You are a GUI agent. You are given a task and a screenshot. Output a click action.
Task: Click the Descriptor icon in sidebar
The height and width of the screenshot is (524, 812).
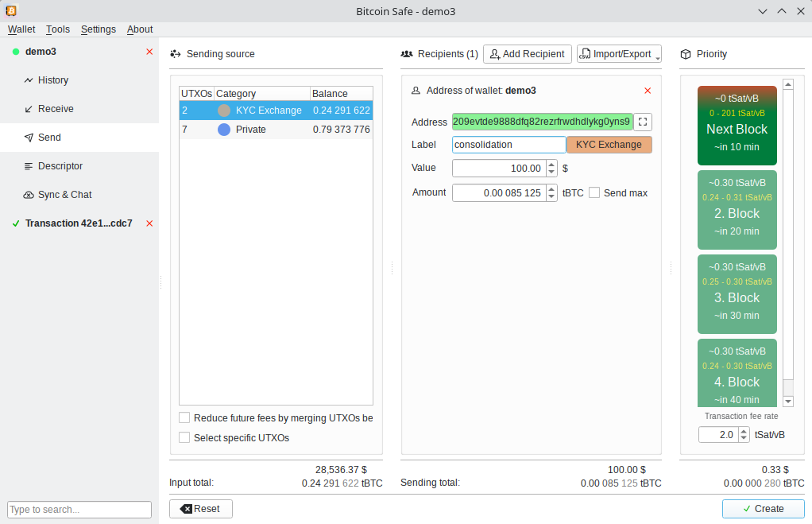(x=29, y=166)
